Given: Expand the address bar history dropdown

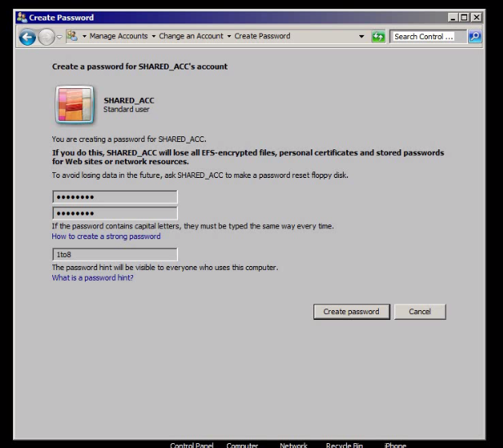Looking at the screenshot, I should click(x=362, y=37).
